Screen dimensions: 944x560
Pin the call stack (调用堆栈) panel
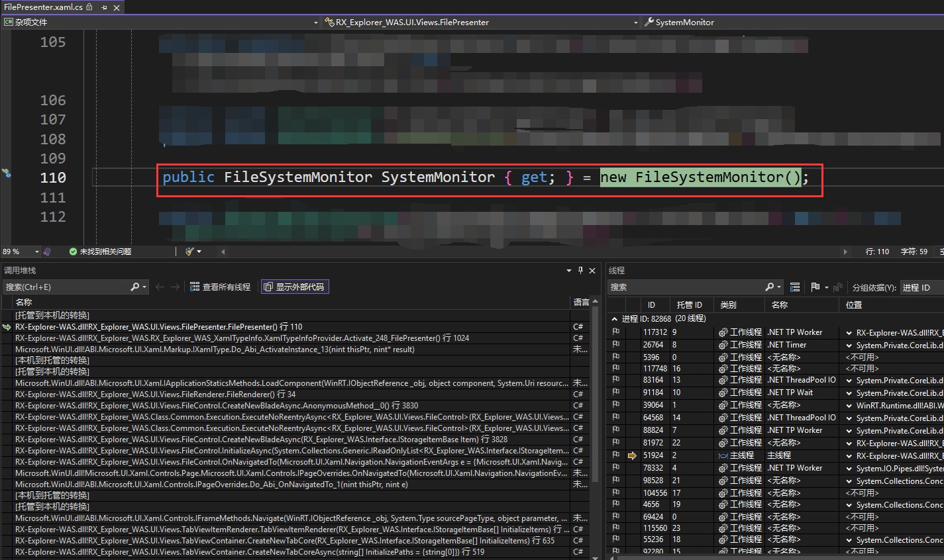[x=580, y=270]
